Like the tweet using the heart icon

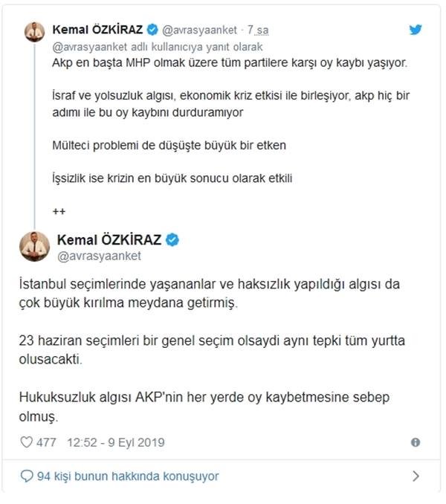(x=25, y=442)
